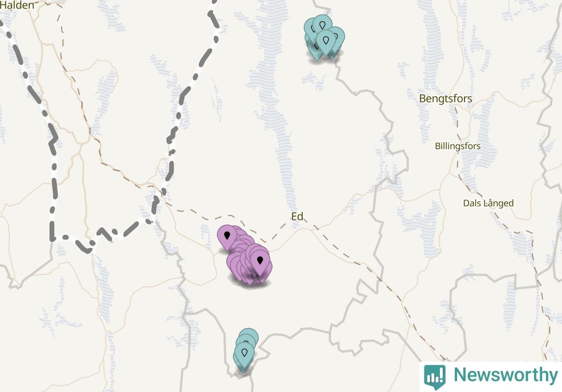Viewport: 562px width, 392px height.
Task: Click the Ed town label
Action: coord(297,216)
